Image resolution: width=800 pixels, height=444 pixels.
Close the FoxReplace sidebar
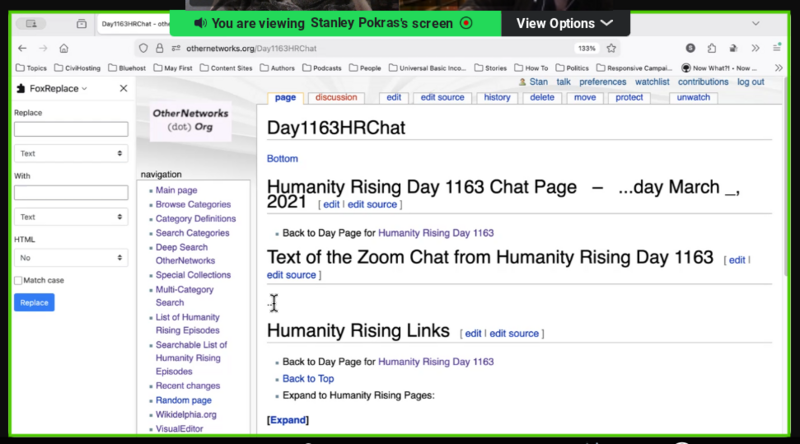(123, 88)
